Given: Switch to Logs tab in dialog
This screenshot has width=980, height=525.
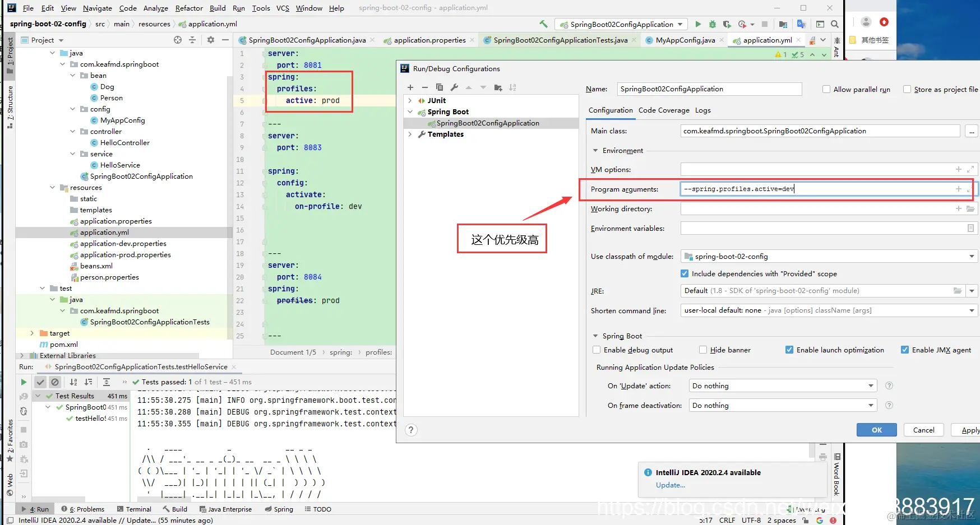Looking at the screenshot, I should point(703,110).
